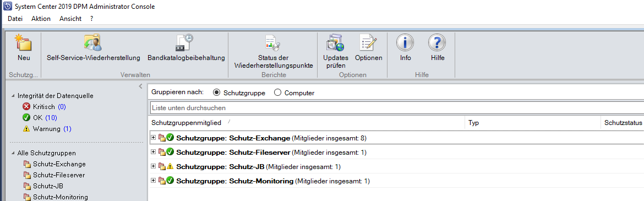Click Schutz-JB folder icon in sidebar
Image resolution: width=644 pixels, height=201 pixels.
pos(27,186)
